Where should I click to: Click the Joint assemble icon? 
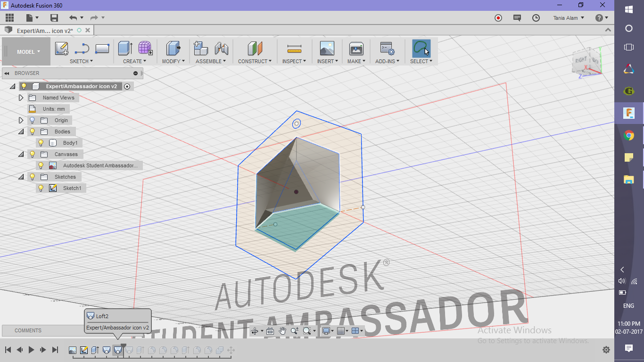tap(222, 49)
